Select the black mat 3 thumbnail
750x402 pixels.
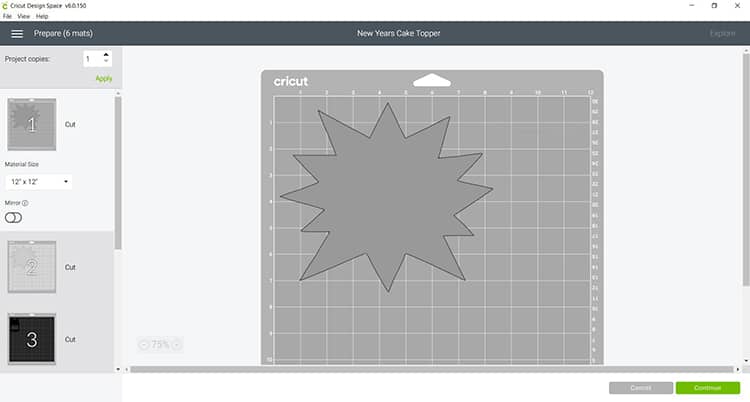click(32, 339)
